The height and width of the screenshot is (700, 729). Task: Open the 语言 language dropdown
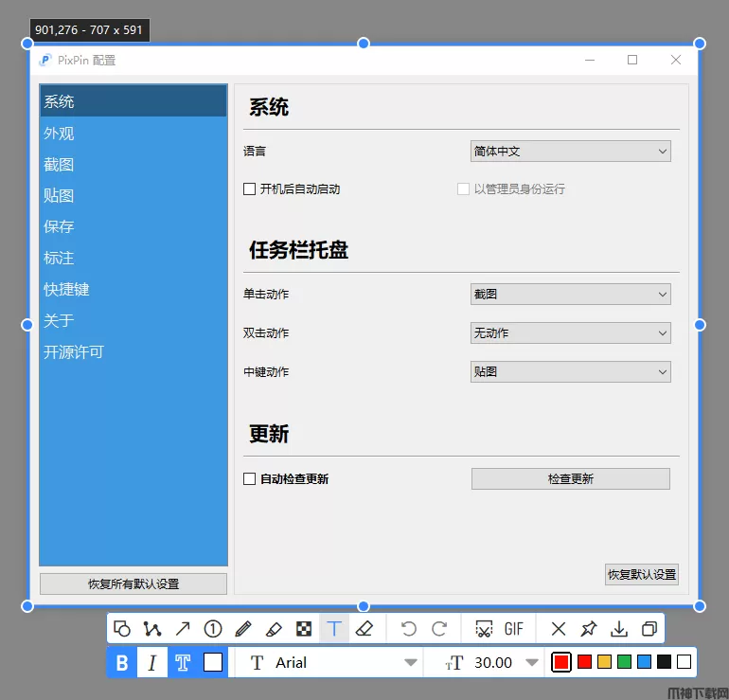pyautogui.click(x=570, y=151)
